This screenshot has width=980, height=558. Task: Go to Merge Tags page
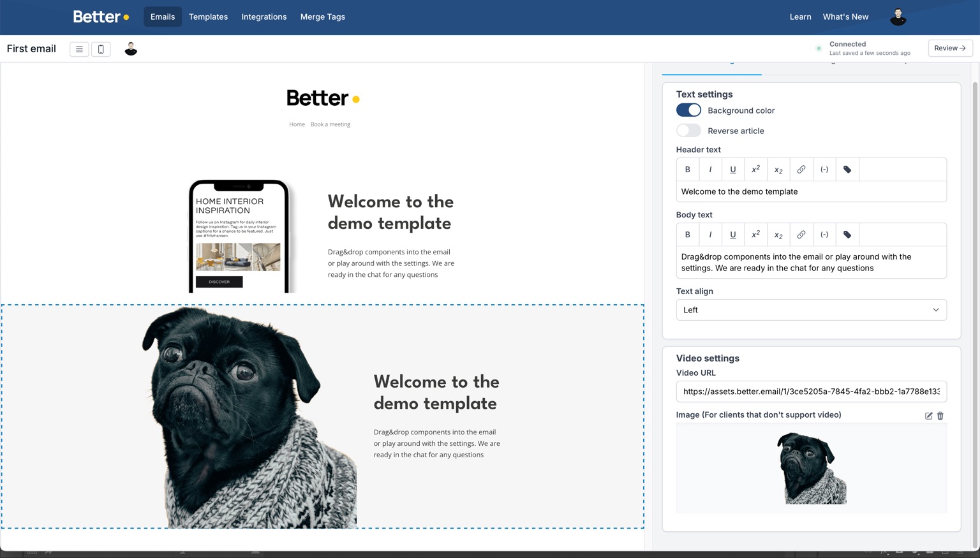point(322,17)
